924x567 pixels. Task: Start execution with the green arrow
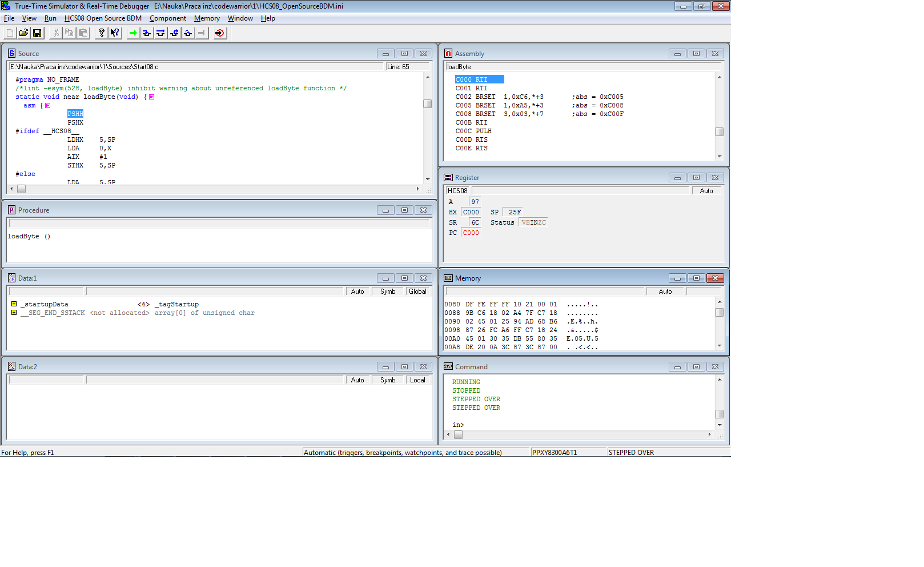[133, 33]
